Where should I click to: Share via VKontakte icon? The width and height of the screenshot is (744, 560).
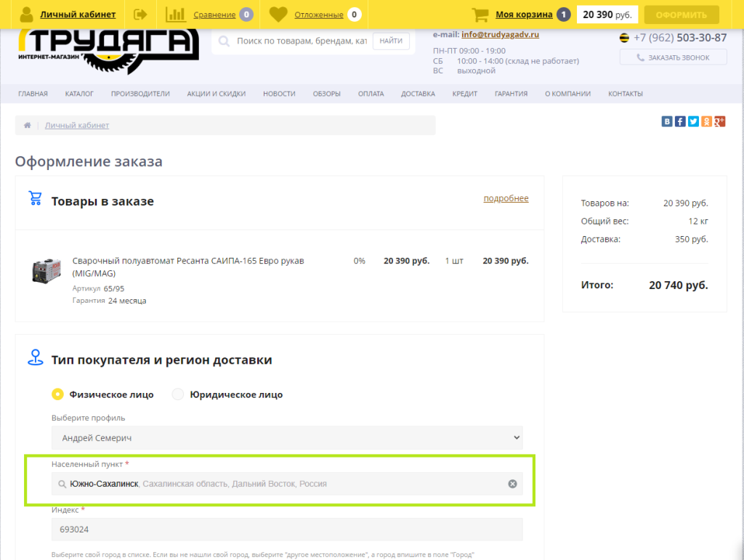(667, 121)
